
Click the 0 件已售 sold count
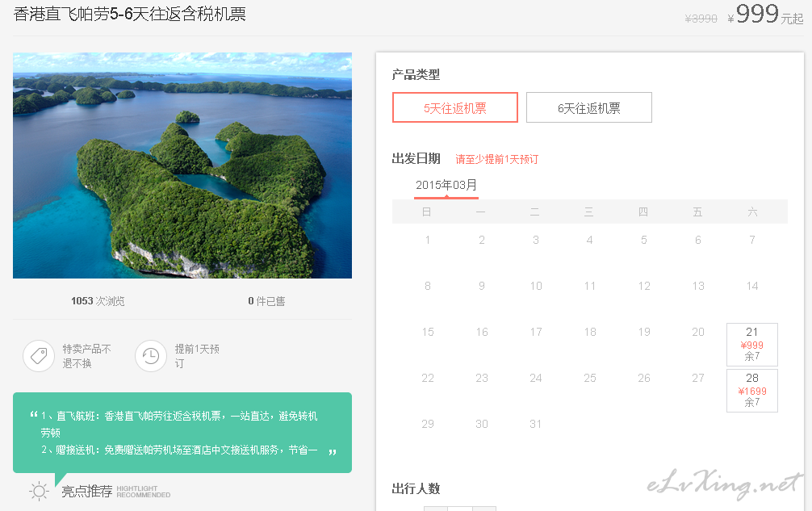point(266,301)
